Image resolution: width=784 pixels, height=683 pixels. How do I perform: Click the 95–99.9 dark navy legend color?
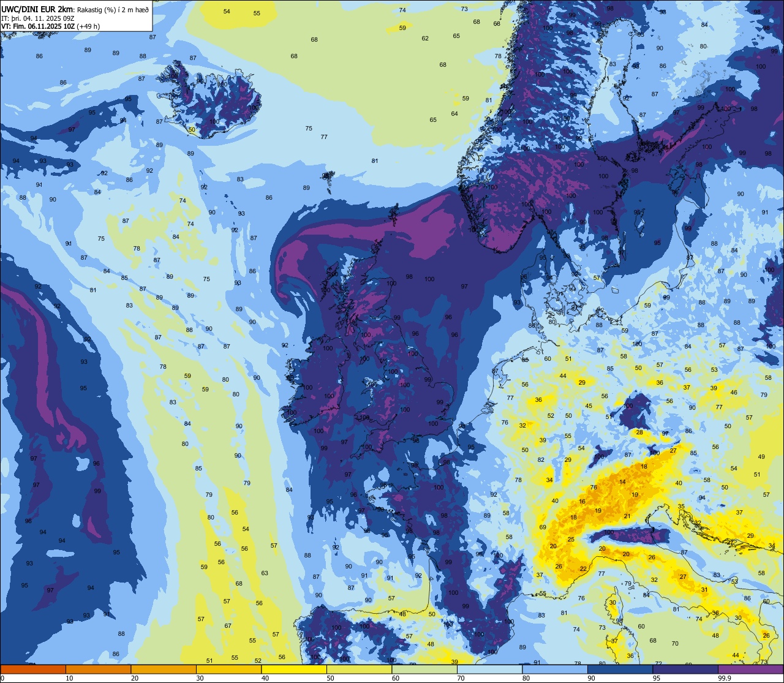tap(685, 669)
